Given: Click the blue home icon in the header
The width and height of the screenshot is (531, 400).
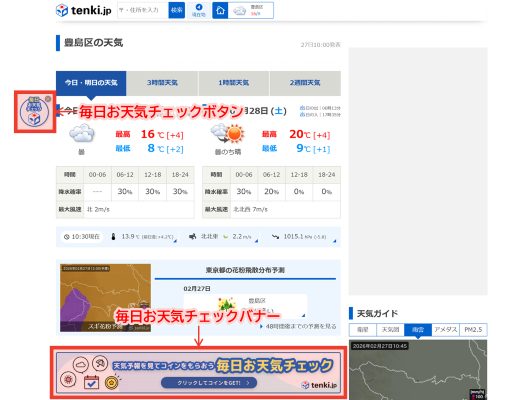Looking at the screenshot, I should [220, 10].
